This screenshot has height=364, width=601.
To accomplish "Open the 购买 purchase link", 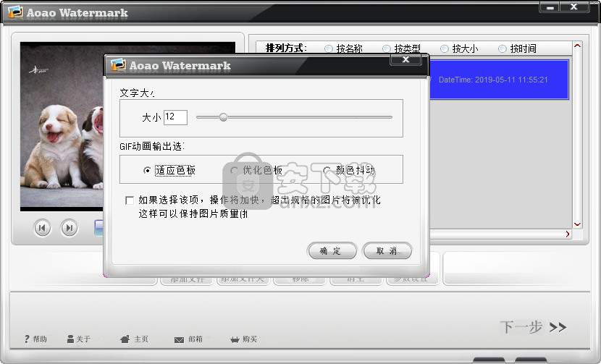I will click(244, 339).
